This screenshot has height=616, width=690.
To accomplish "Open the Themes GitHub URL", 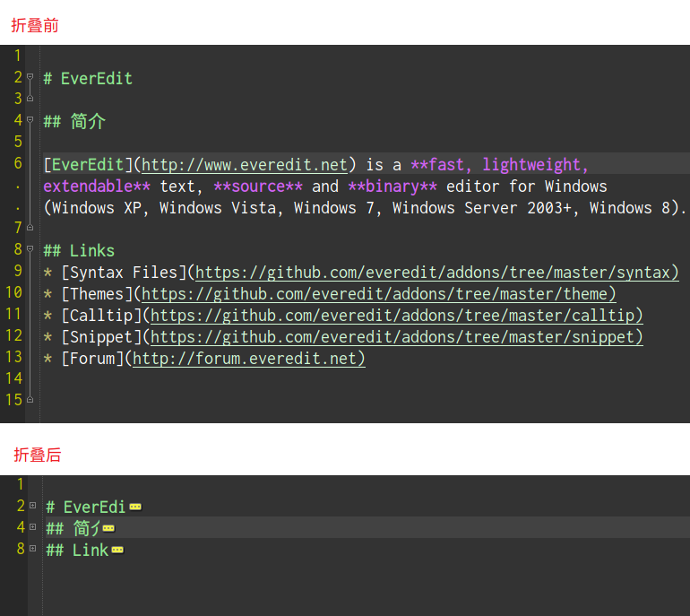I will (x=379, y=294).
